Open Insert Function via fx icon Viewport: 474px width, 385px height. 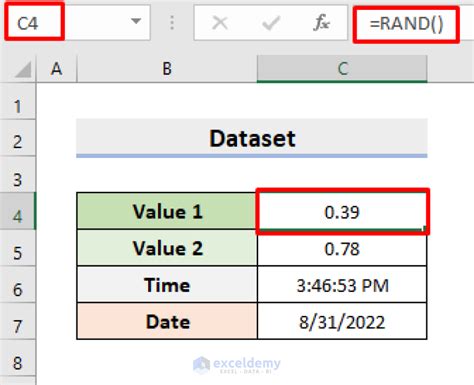point(321,23)
